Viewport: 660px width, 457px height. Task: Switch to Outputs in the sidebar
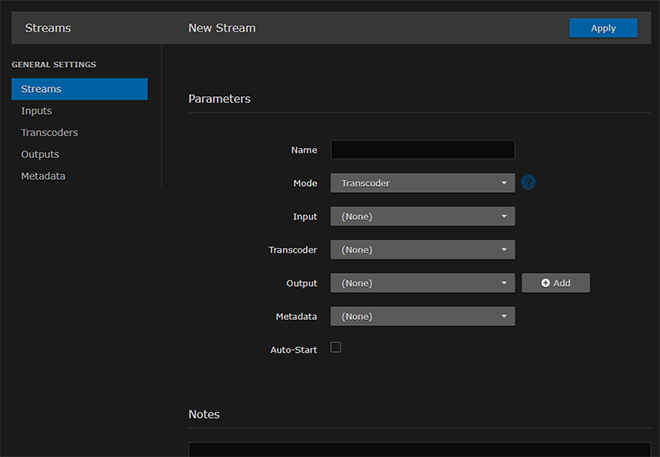point(40,154)
